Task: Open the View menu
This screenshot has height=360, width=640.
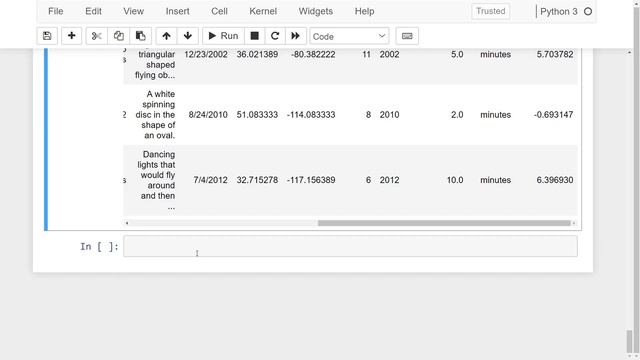Action: pyautogui.click(x=133, y=11)
